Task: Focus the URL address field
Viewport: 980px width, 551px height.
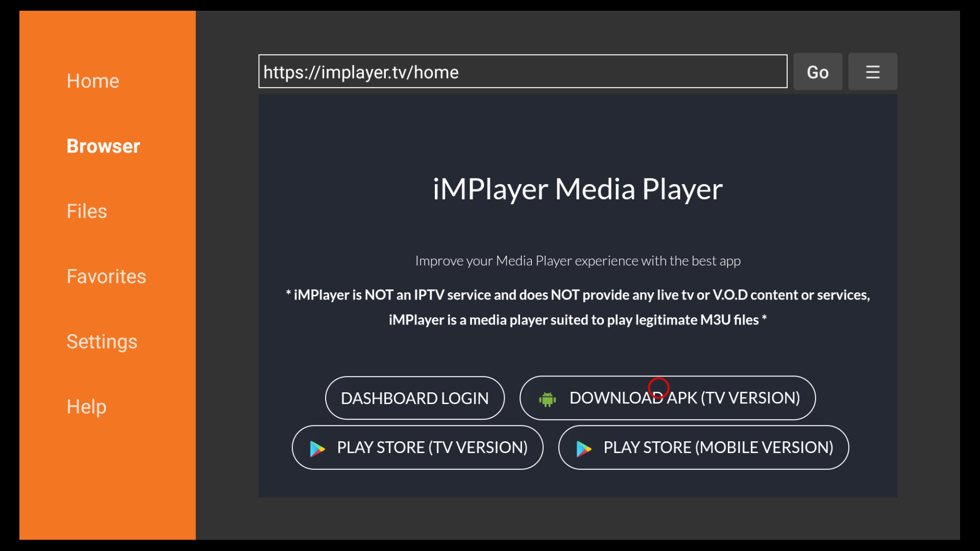Action: tap(523, 71)
